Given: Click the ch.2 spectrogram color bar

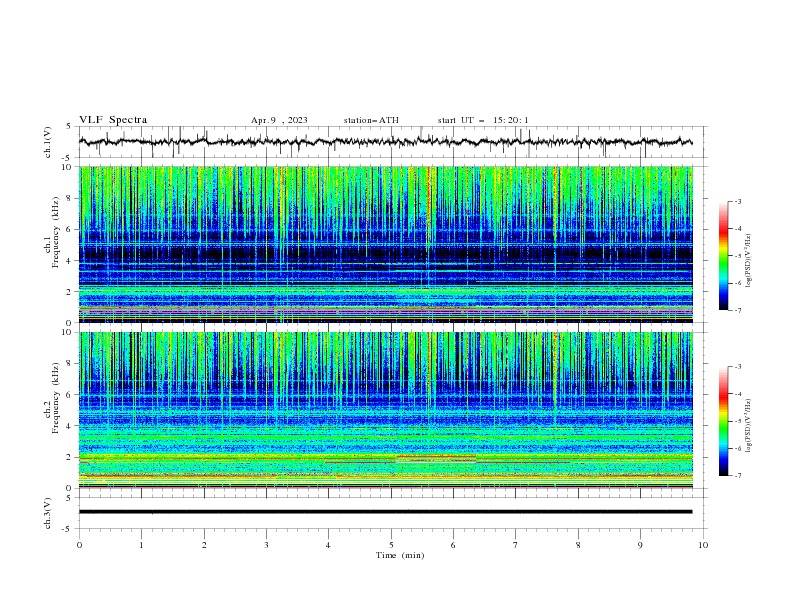Looking at the screenshot, I should point(724,421).
